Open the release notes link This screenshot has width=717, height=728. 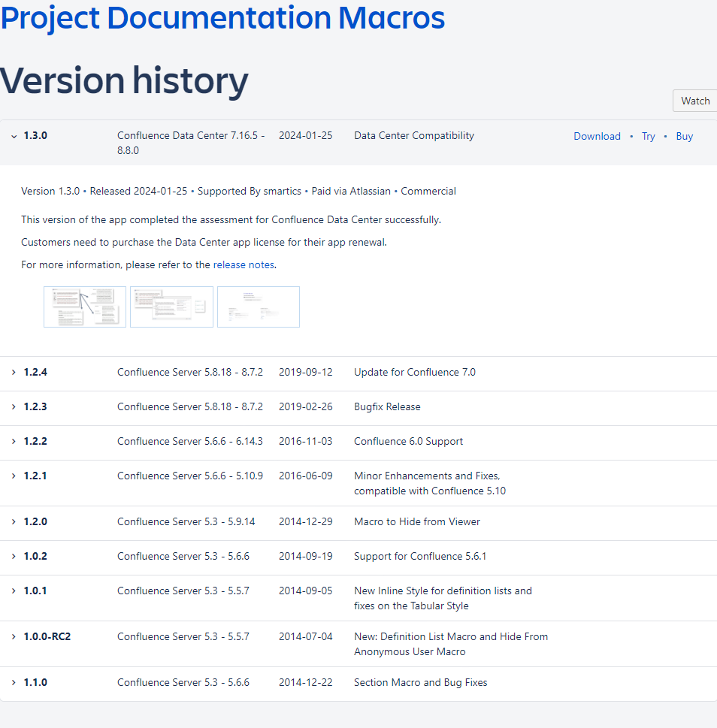(244, 264)
